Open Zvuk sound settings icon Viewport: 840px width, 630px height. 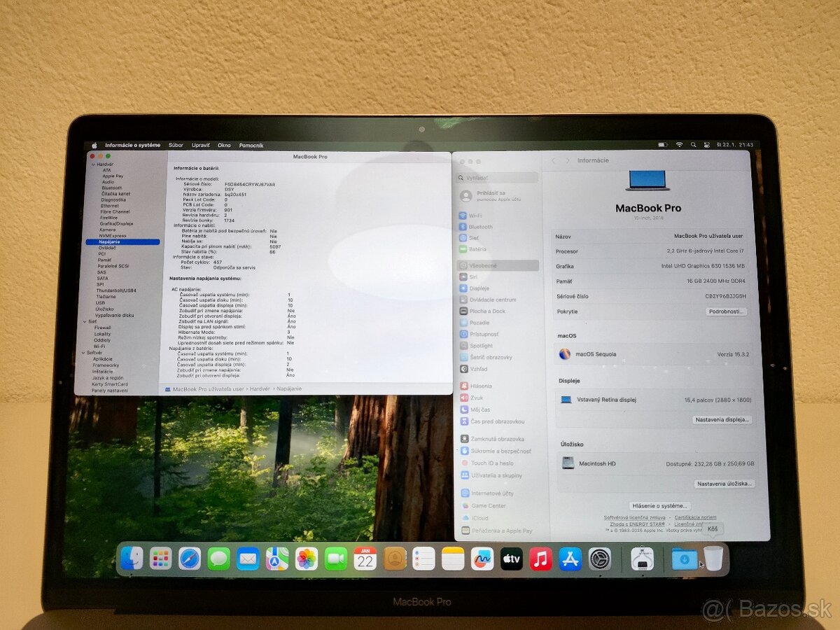[463, 398]
